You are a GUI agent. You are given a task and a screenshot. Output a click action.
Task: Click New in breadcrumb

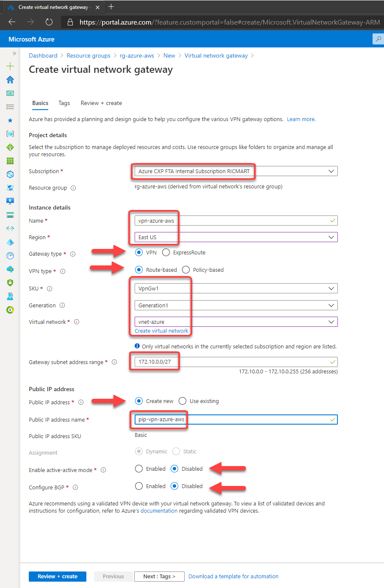[x=169, y=55]
